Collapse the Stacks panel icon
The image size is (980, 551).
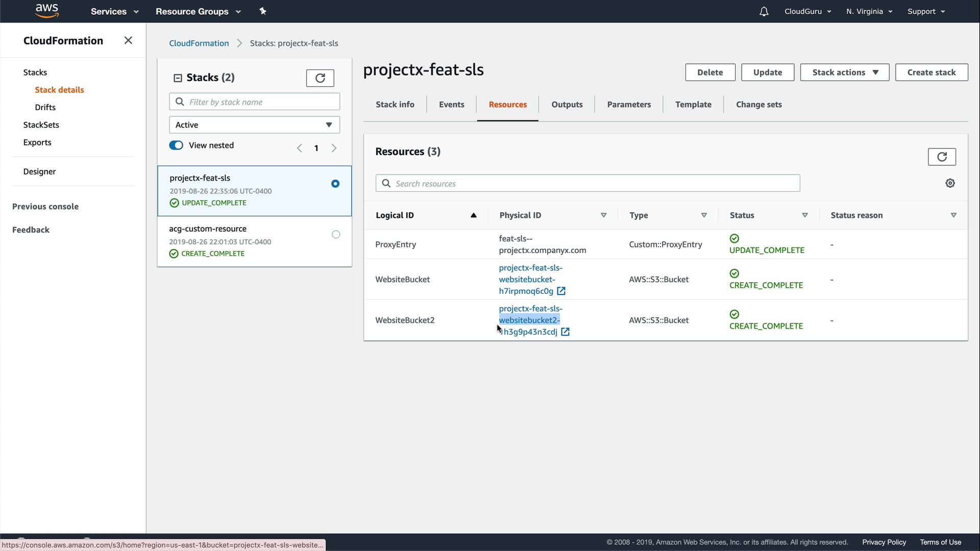(178, 78)
